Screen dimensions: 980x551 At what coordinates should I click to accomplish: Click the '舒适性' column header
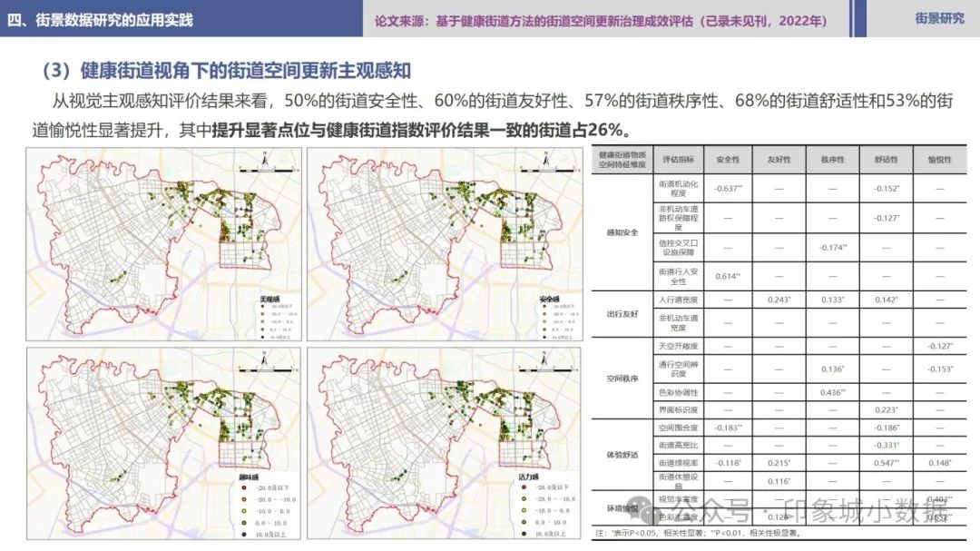tap(887, 160)
